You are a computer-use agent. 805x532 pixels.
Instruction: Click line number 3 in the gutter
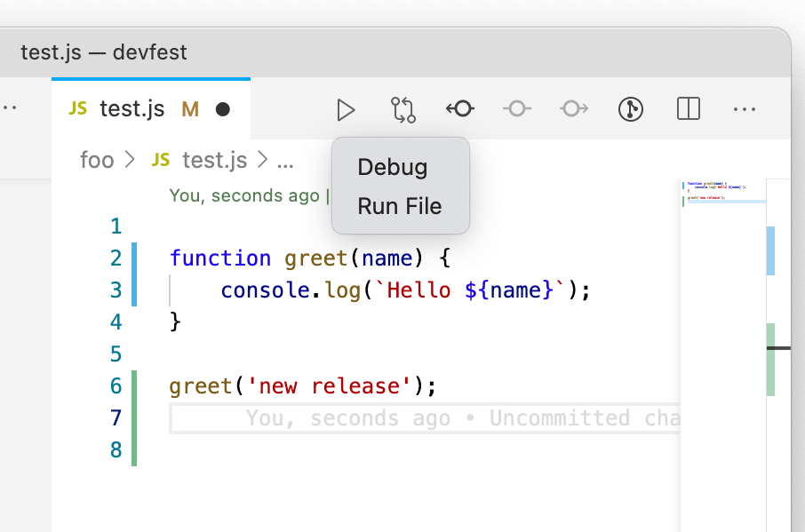point(116,290)
